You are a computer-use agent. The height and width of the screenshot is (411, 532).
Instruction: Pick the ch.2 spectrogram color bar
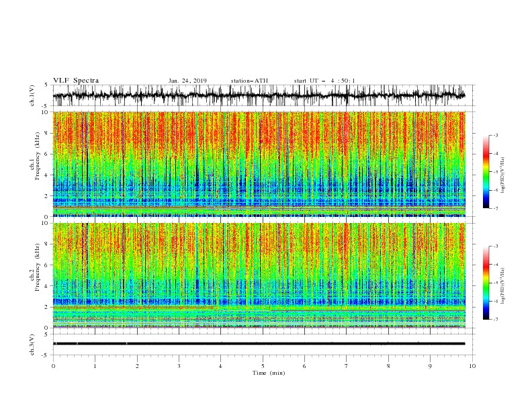pyautogui.click(x=486, y=283)
